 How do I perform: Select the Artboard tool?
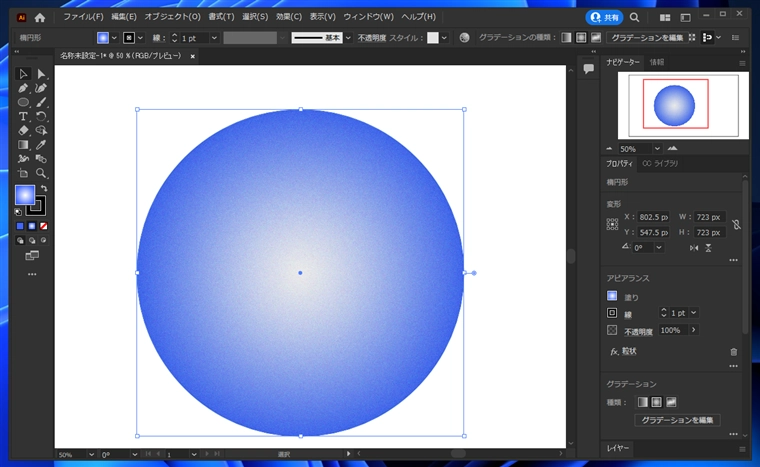click(23, 173)
